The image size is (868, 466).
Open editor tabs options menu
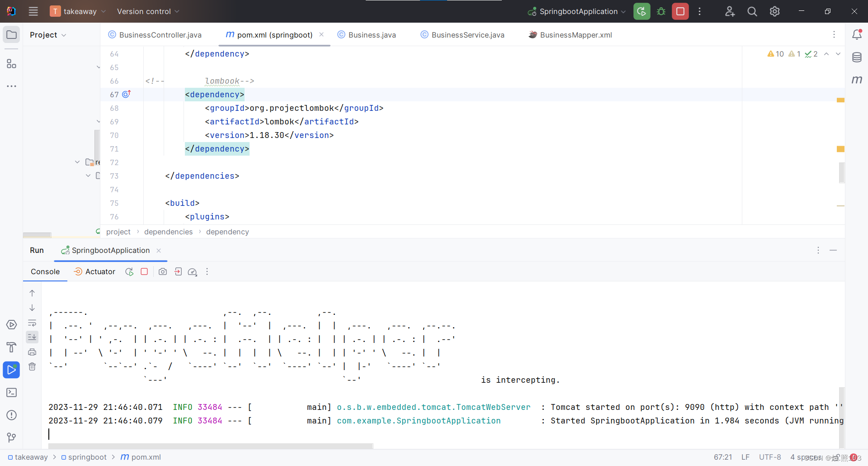[834, 34]
